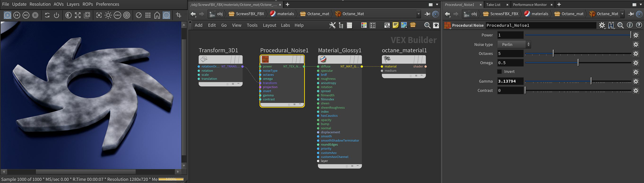Screen dimensions: 644x183
Task: Click the crop region icon in render toolbar
Action: tap(178, 15)
